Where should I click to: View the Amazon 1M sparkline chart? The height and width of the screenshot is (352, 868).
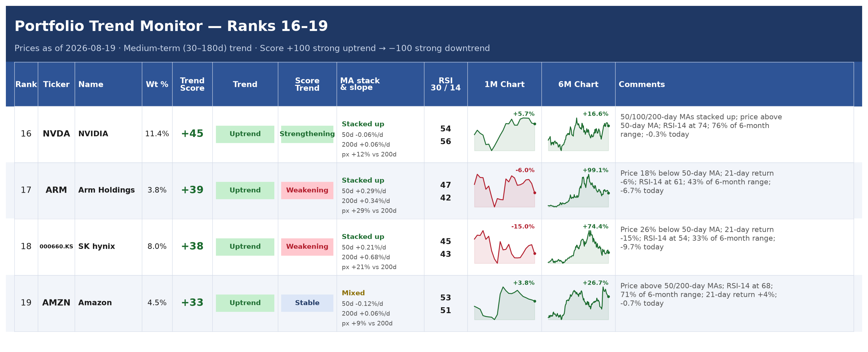pyautogui.click(x=504, y=303)
